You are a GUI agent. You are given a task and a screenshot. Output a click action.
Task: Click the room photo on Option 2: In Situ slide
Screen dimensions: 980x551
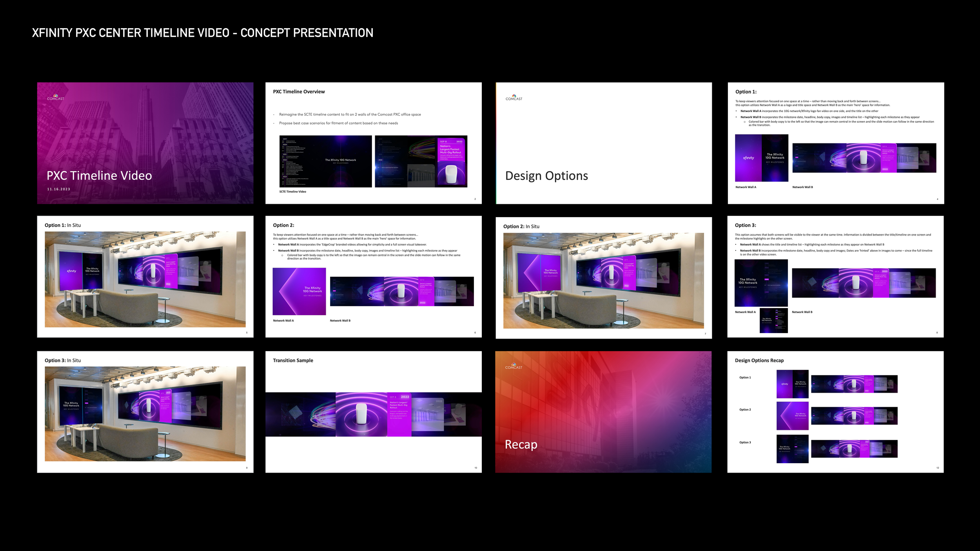604,281
